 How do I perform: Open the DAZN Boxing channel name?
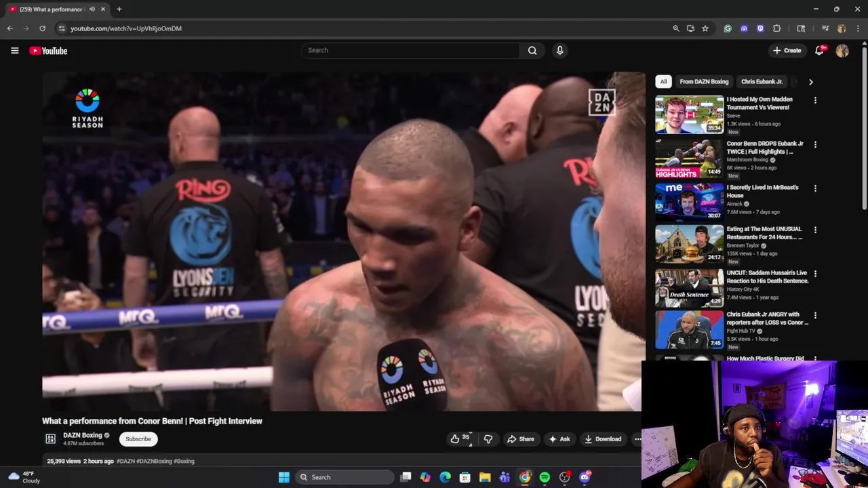click(x=82, y=435)
